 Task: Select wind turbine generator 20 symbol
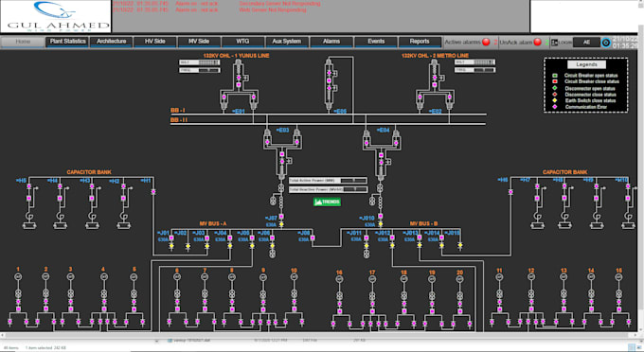[459, 279]
